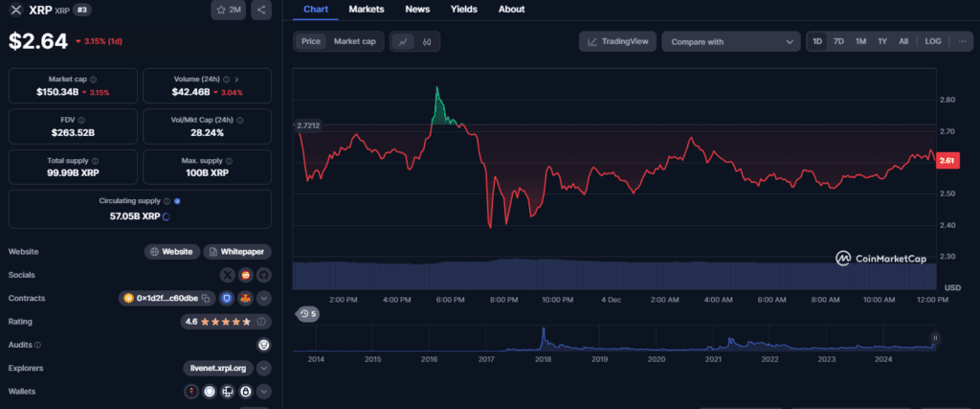Add XRP to watchlist via star button
Viewport: 980px width, 409px height.
tap(228, 10)
